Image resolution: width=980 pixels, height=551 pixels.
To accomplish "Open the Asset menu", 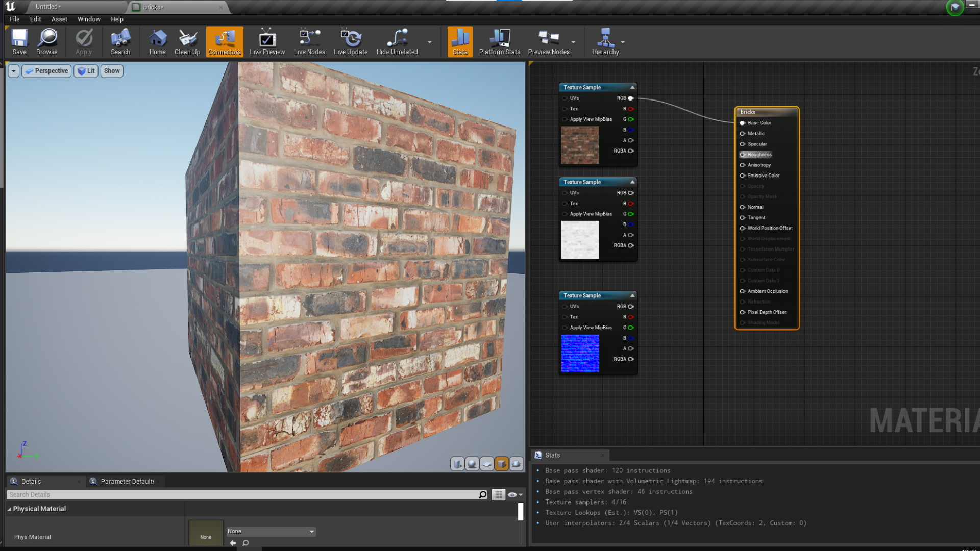I will [x=59, y=19].
